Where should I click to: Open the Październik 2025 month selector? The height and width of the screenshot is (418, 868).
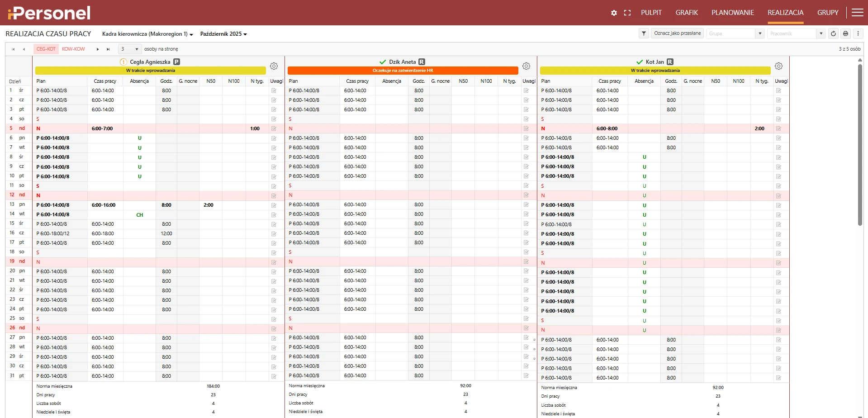point(223,34)
